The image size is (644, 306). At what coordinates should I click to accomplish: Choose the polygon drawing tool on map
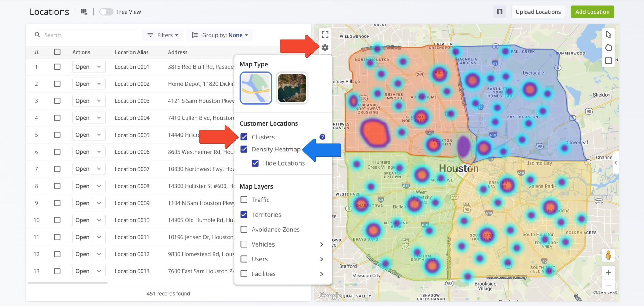(x=608, y=48)
